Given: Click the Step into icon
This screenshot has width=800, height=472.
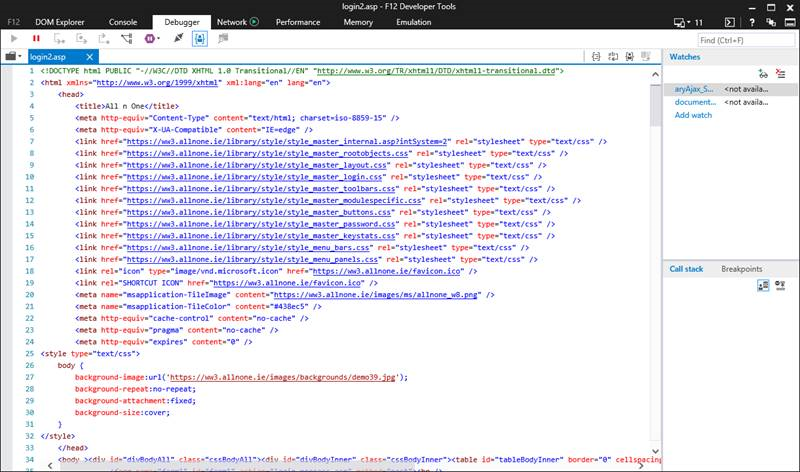Looking at the screenshot, I should (59, 38).
